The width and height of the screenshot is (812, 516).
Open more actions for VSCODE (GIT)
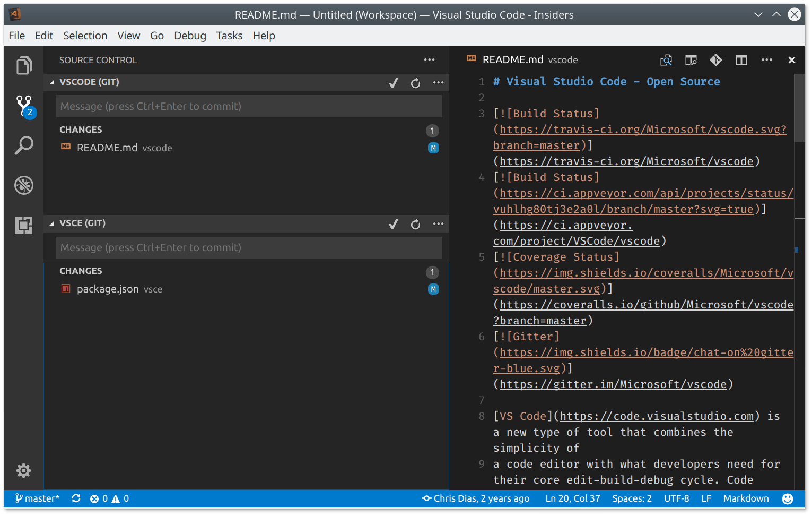438,82
